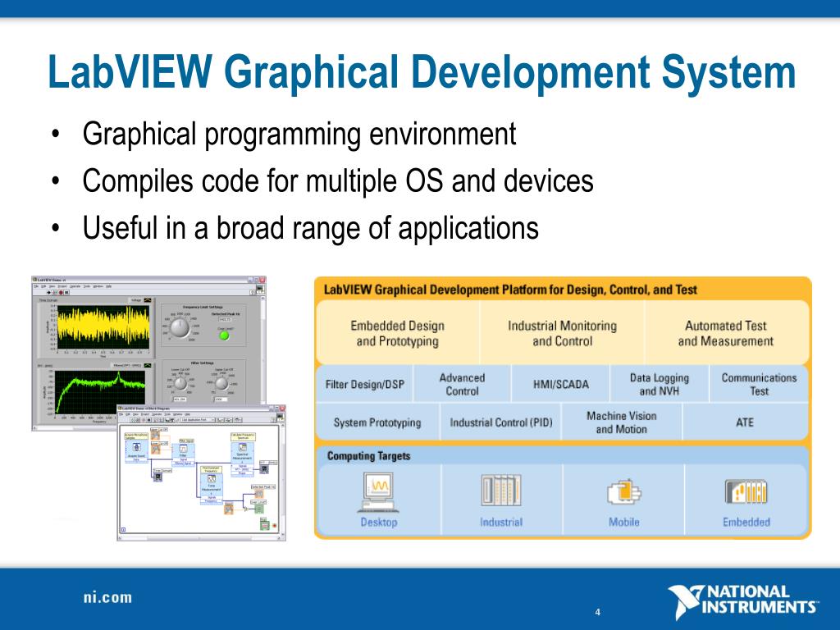Click the Mobile handheld target icon

[x=624, y=492]
